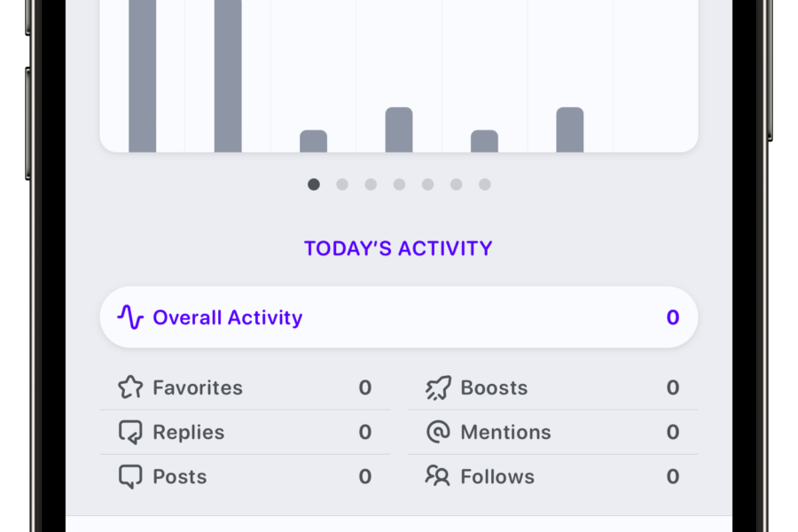
Task: Click the Mentions at-sign icon
Action: (x=438, y=432)
